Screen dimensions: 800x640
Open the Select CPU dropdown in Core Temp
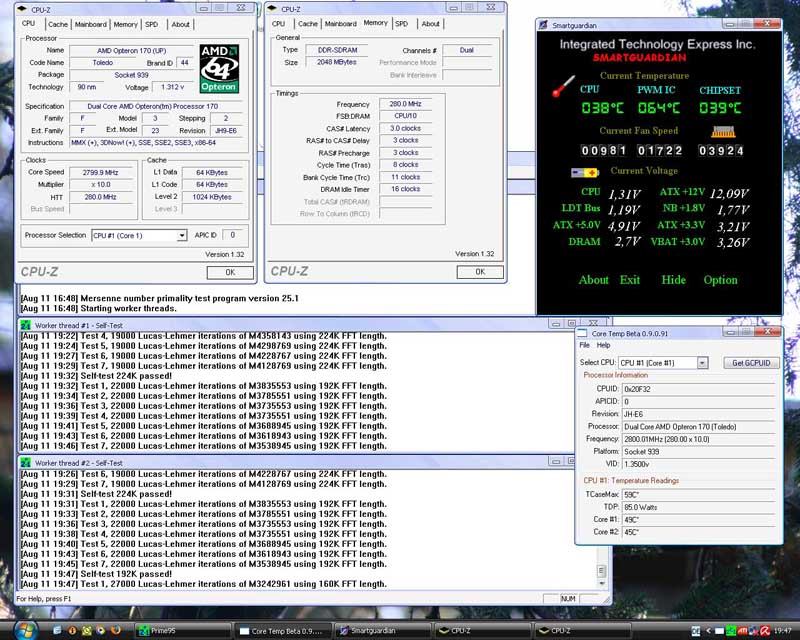(x=702, y=363)
